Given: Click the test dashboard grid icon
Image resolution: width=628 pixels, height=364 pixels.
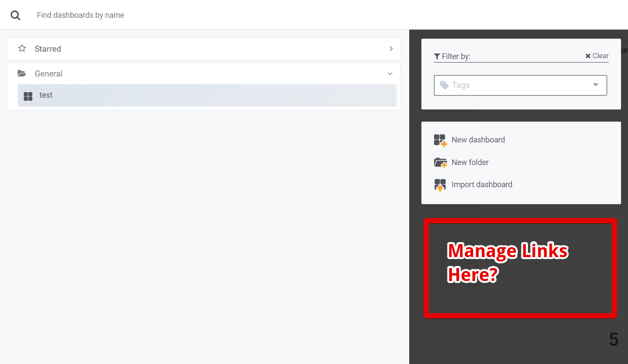Looking at the screenshot, I should coord(28,96).
